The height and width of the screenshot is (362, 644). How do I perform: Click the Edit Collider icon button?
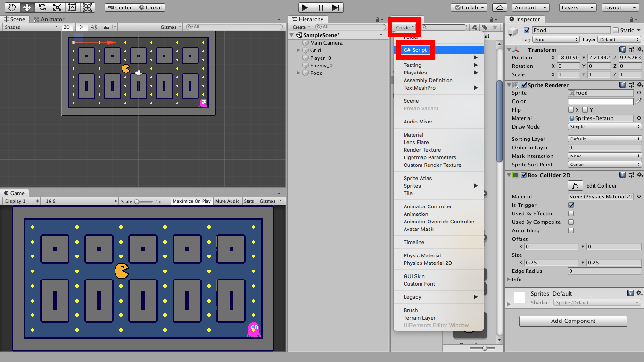coord(575,186)
